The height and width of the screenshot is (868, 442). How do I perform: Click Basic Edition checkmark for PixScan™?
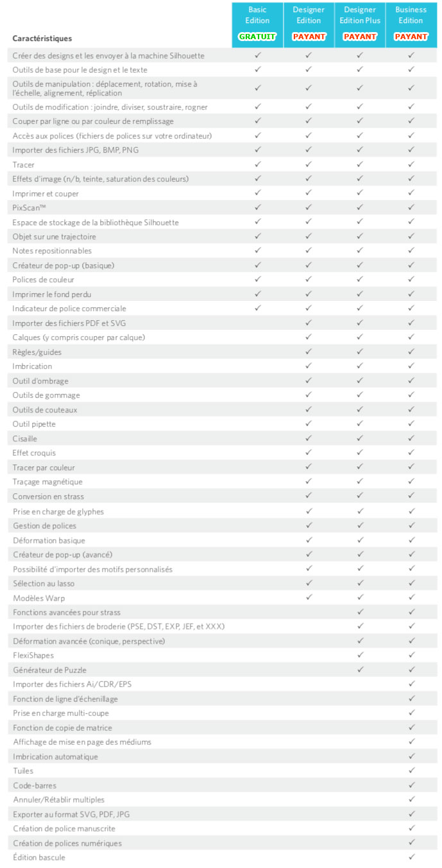tap(258, 207)
